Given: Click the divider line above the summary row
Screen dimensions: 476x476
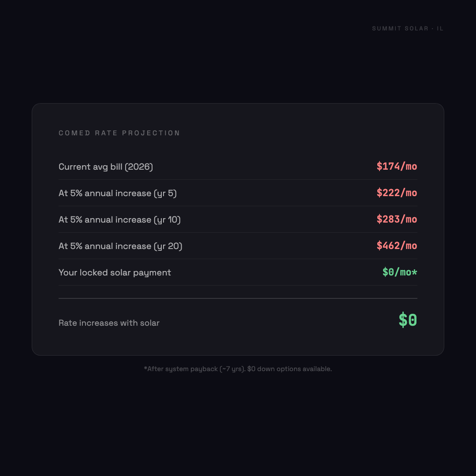Looking at the screenshot, I should point(238,298).
